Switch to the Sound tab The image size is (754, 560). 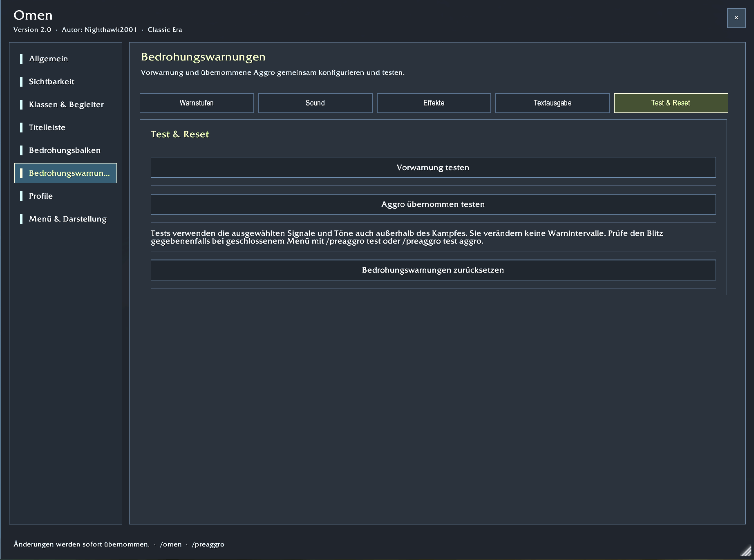coord(315,103)
